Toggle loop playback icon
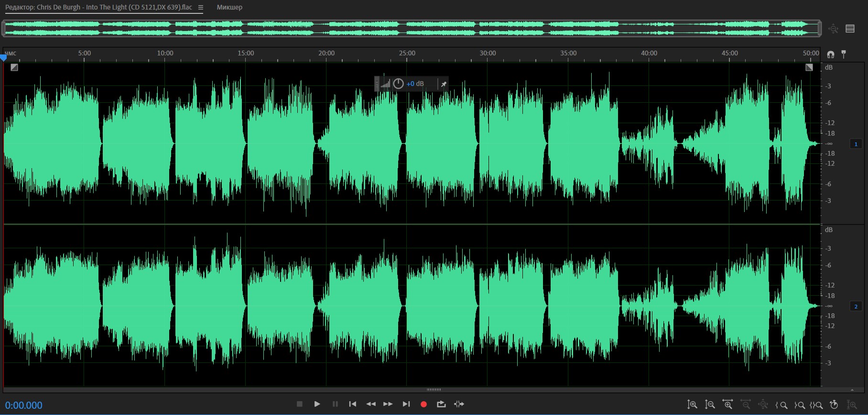The height and width of the screenshot is (415, 868). [441, 404]
